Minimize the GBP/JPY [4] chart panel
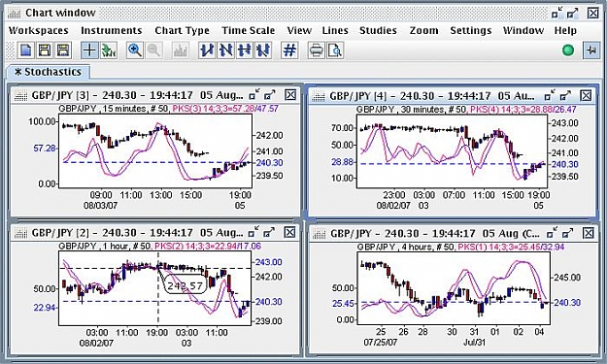607x364 pixels. (x=550, y=95)
